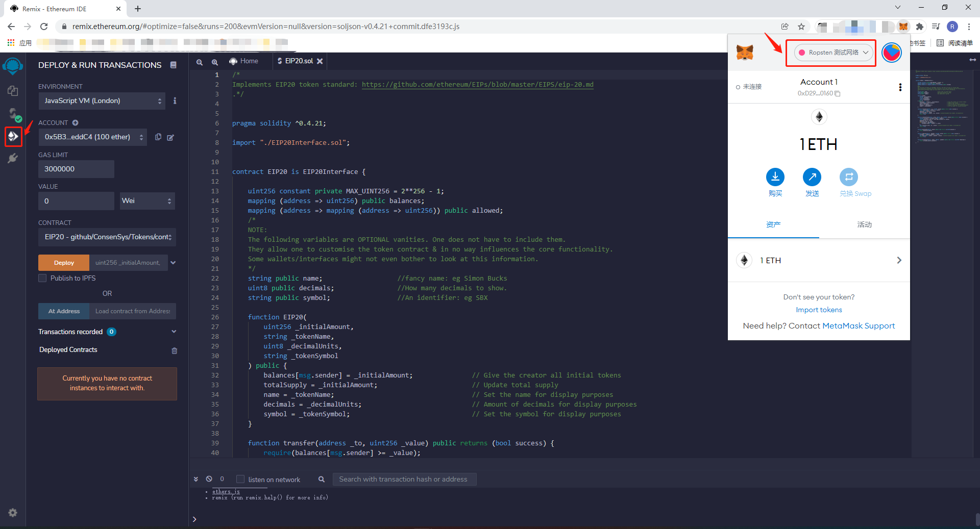Click MetaMask Support link
The width and height of the screenshot is (980, 529).
[859, 326]
